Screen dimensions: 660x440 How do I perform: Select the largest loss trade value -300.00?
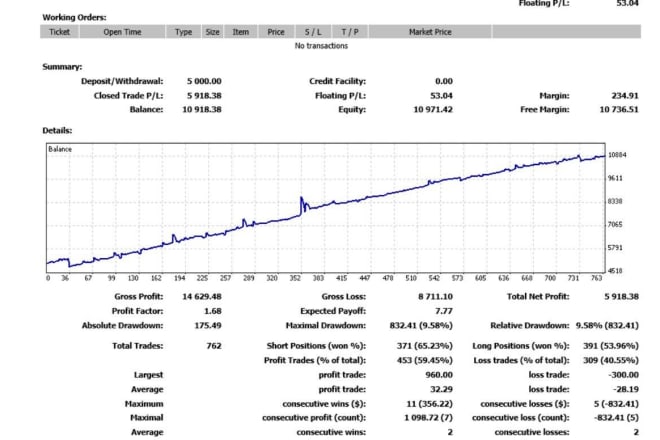pos(623,375)
